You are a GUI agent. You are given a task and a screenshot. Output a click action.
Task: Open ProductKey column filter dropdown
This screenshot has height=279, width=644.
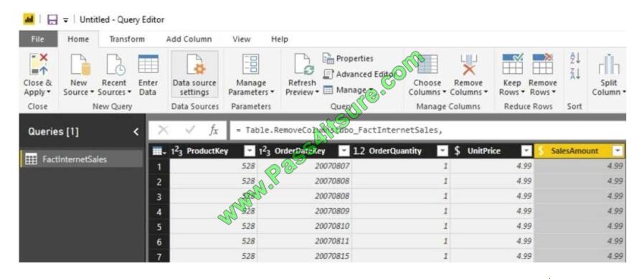point(250,151)
